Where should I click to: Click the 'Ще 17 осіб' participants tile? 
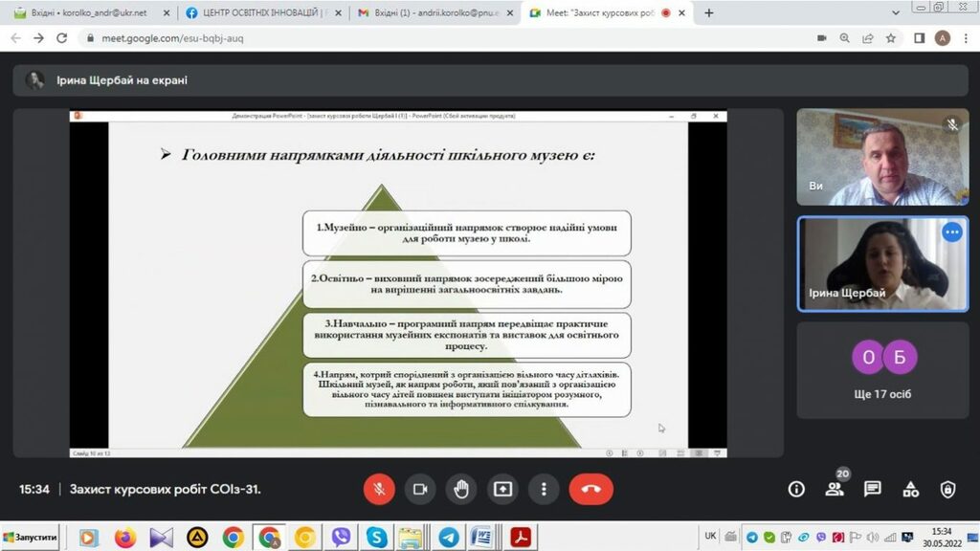(885, 368)
